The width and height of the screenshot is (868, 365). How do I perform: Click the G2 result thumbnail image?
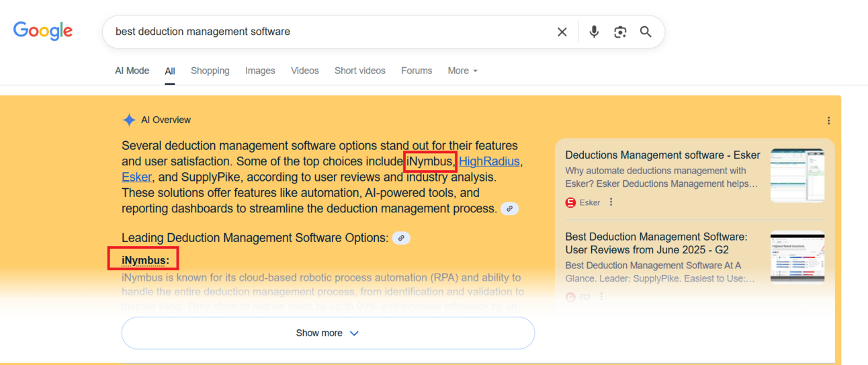click(797, 257)
